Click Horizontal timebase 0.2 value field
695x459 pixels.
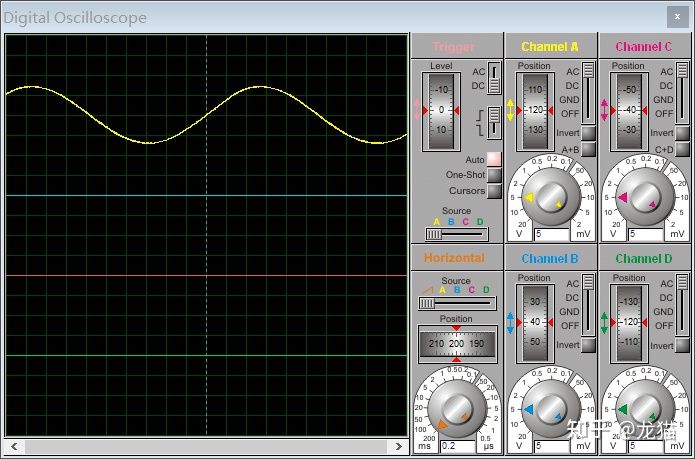click(457, 446)
